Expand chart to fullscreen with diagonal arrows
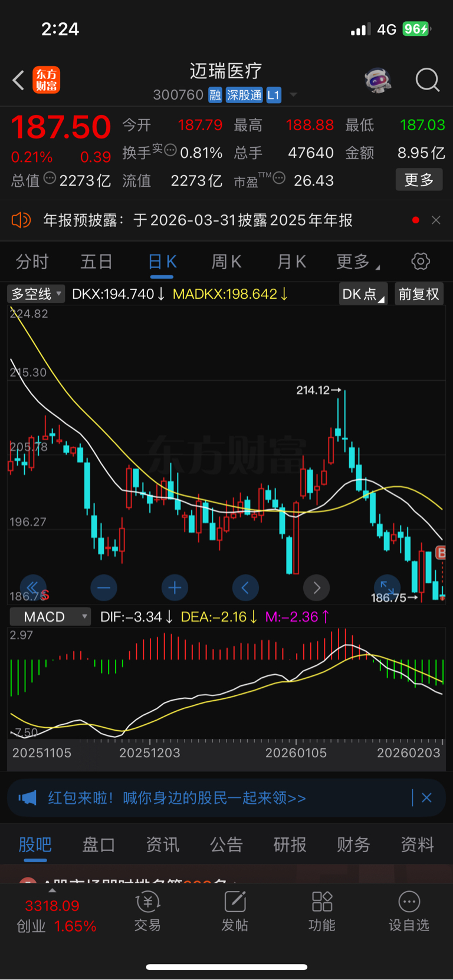 [x=387, y=587]
